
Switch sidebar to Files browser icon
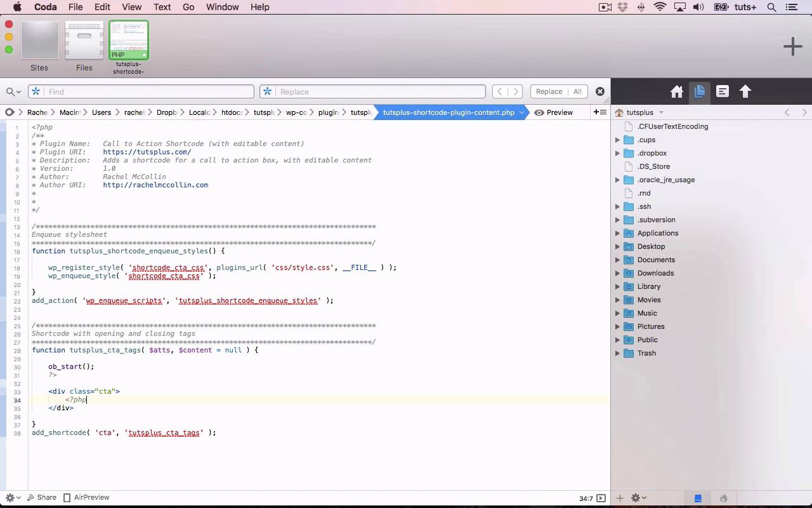coord(700,92)
